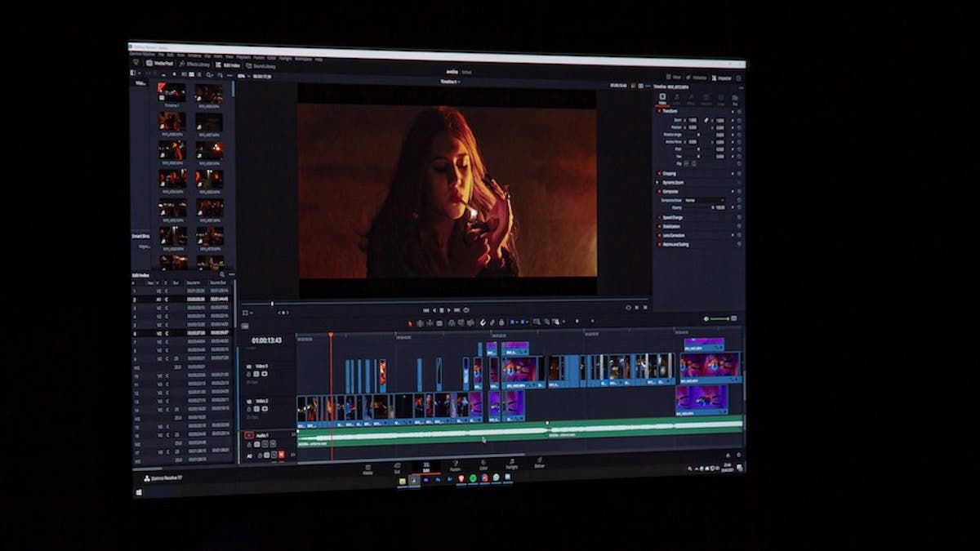
Task: Click the red playhead marker
Action: click(x=330, y=335)
